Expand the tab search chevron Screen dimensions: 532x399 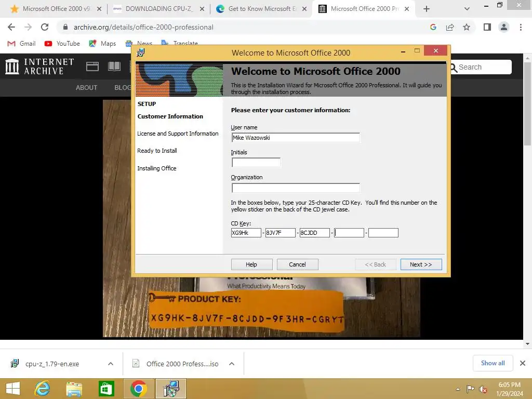[x=467, y=9]
